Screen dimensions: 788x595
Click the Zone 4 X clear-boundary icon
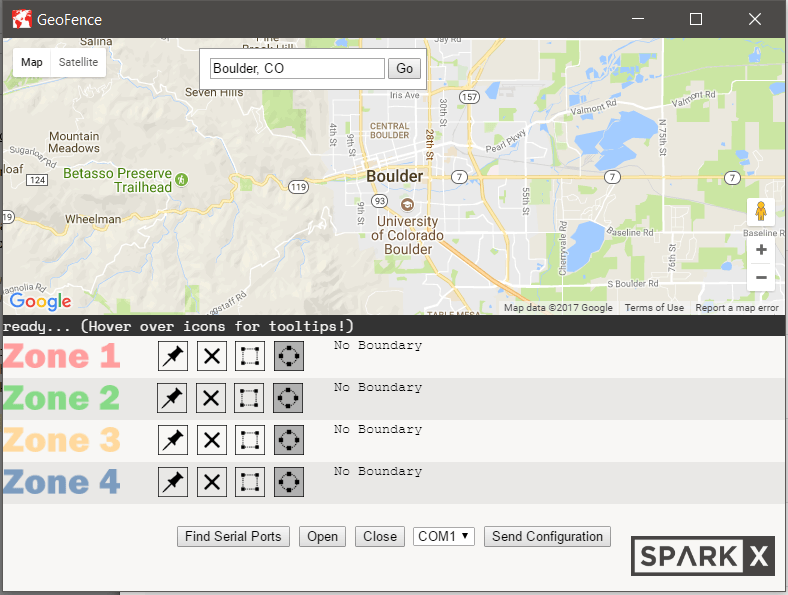click(212, 482)
